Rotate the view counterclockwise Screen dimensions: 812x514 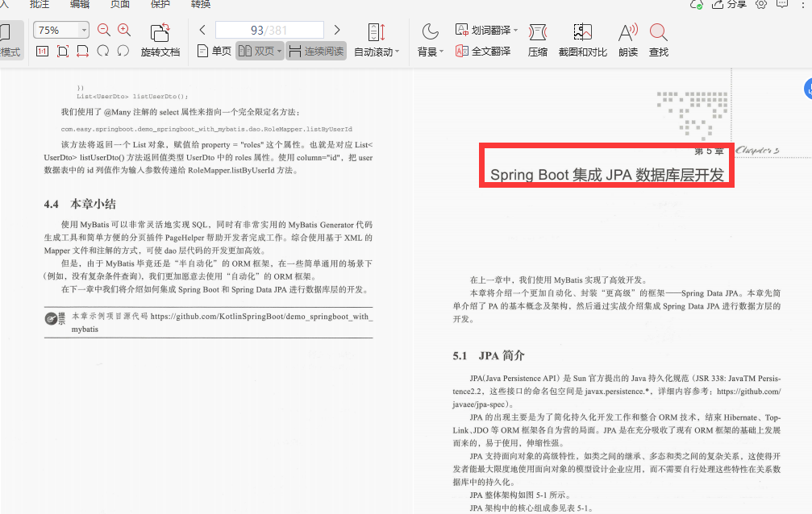(123, 52)
